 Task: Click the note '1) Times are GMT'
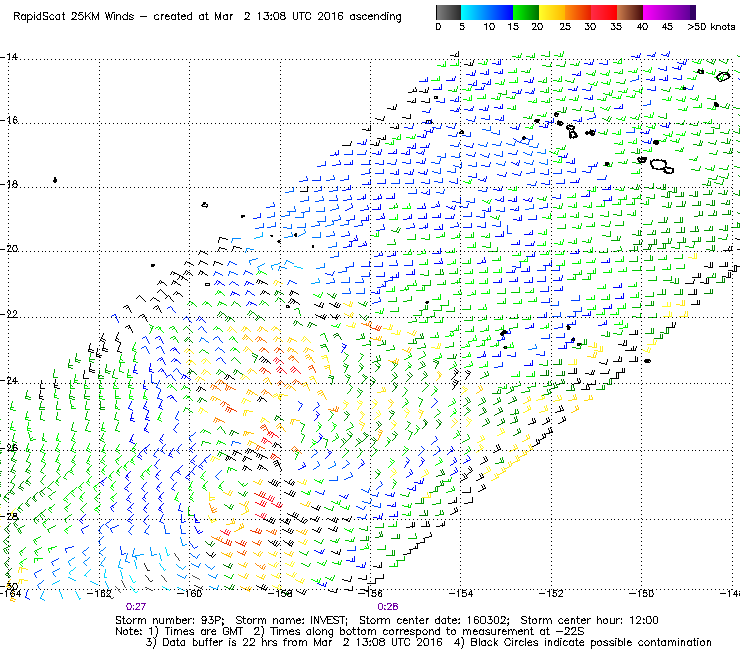(196, 632)
